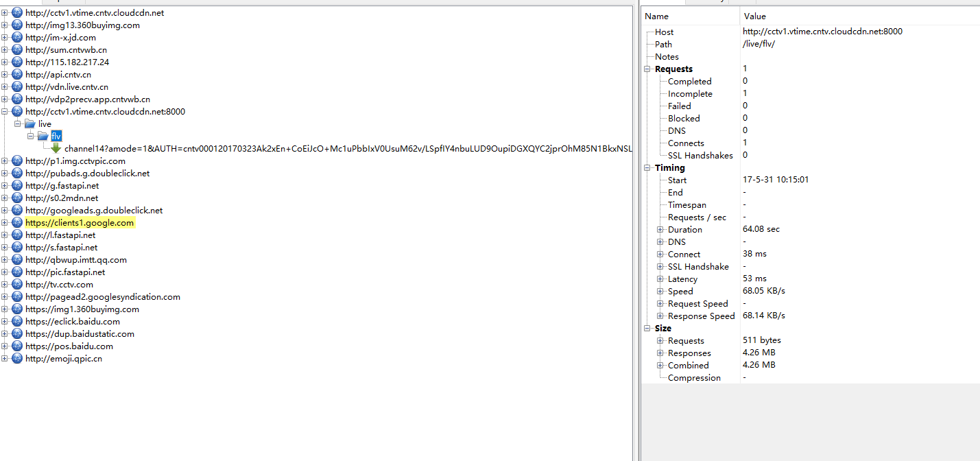Collapse the Timing section
The height and width of the screenshot is (461, 980).
tap(647, 168)
